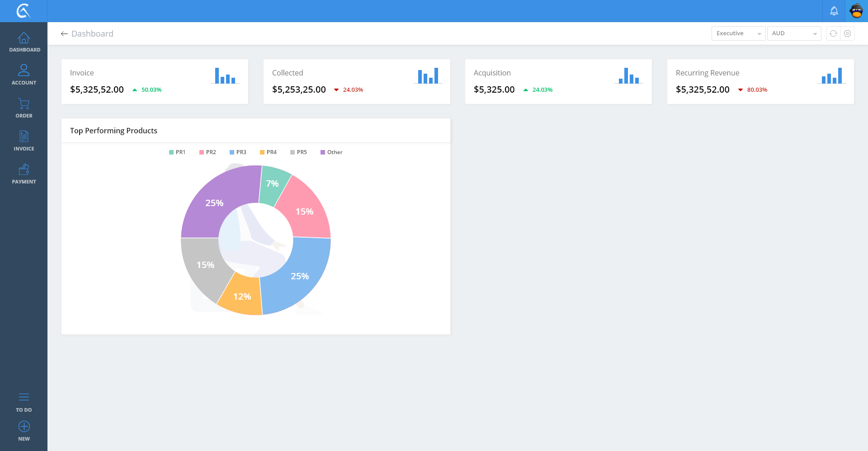Image resolution: width=868 pixels, height=451 pixels.
Task: Toggle PR3 legend visibility in chart
Action: tap(238, 152)
